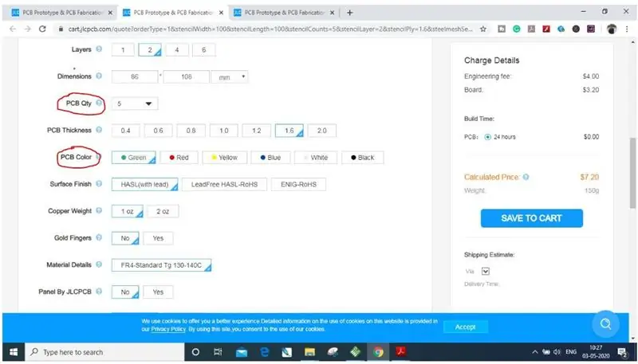Open the Dimensions help icon

(x=99, y=76)
